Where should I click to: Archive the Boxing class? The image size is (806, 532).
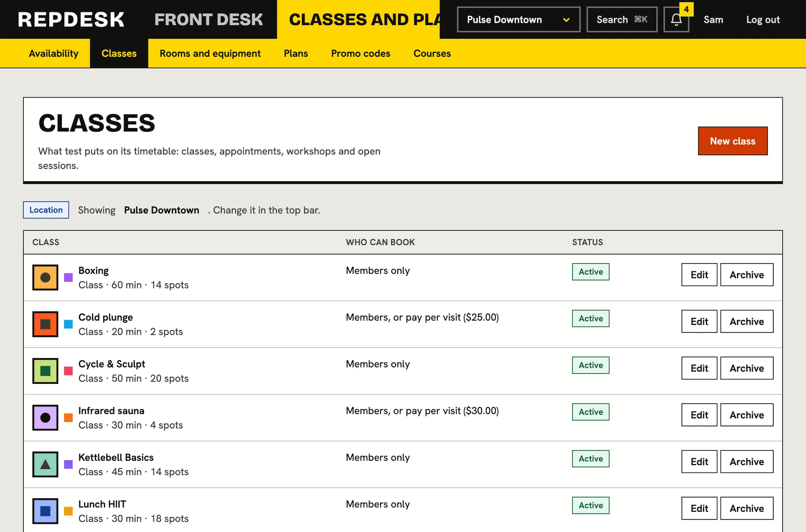point(747,275)
